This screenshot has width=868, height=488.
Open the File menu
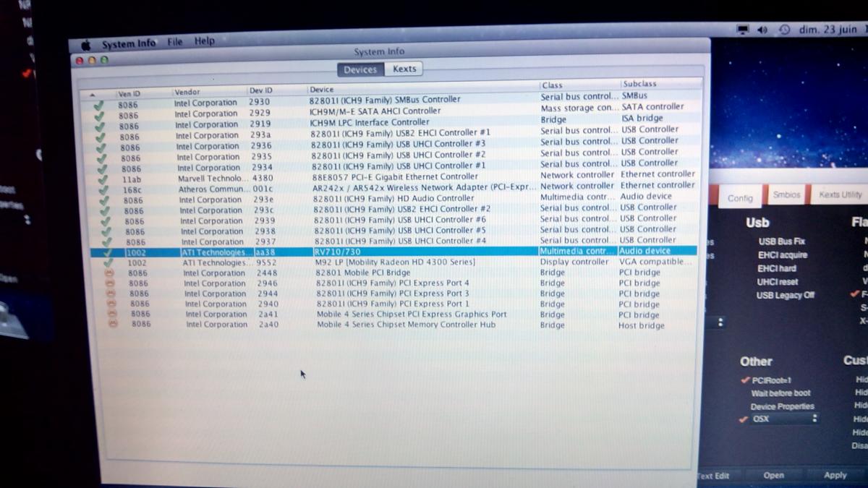coord(175,42)
